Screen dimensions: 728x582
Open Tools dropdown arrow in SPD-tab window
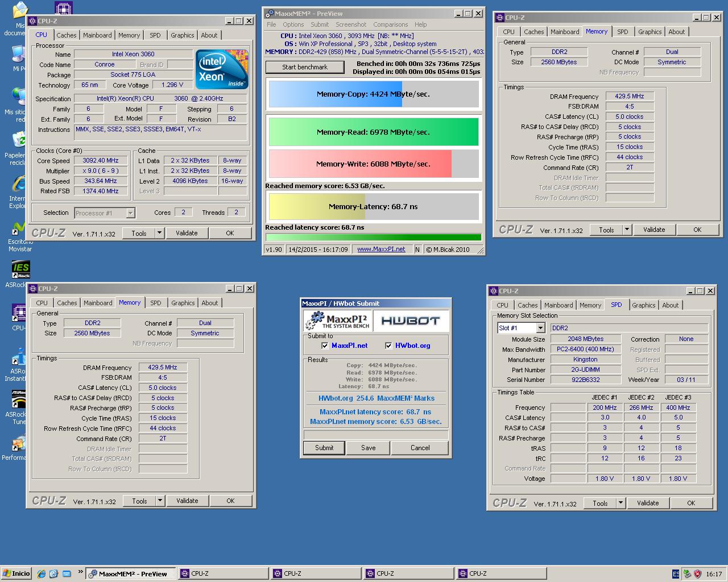click(x=621, y=503)
